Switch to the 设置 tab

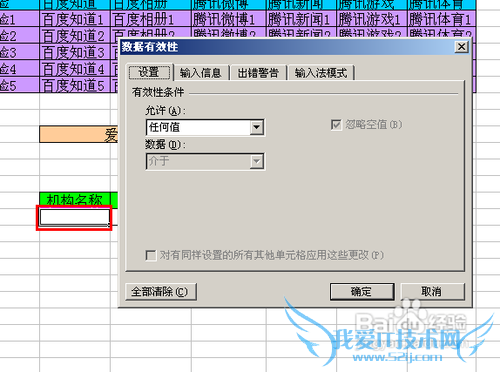point(150,72)
